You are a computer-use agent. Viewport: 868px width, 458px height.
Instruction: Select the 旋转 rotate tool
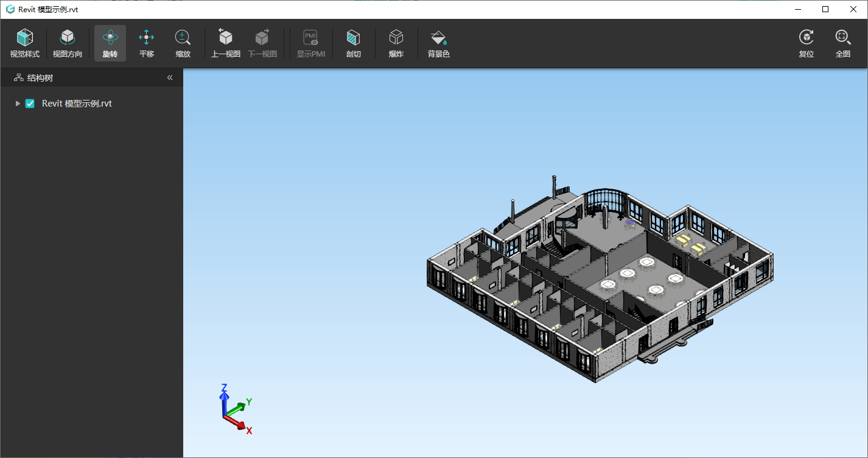click(x=110, y=43)
